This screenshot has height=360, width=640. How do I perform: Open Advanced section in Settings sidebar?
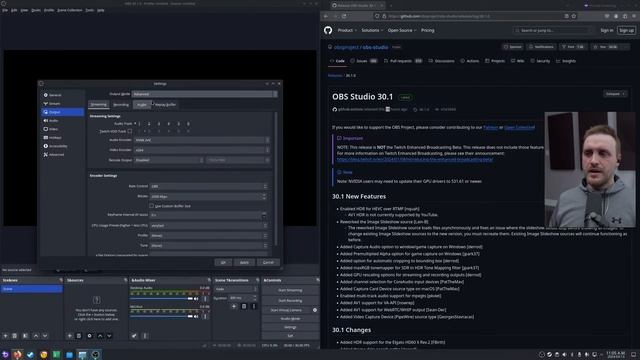tap(62, 155)
